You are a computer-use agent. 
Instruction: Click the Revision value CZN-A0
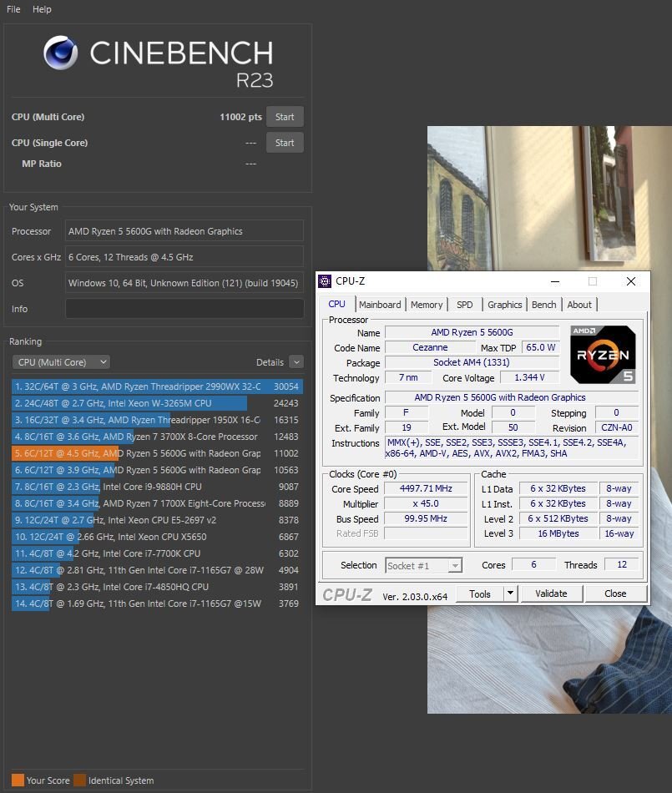click(x=616, y=427)
